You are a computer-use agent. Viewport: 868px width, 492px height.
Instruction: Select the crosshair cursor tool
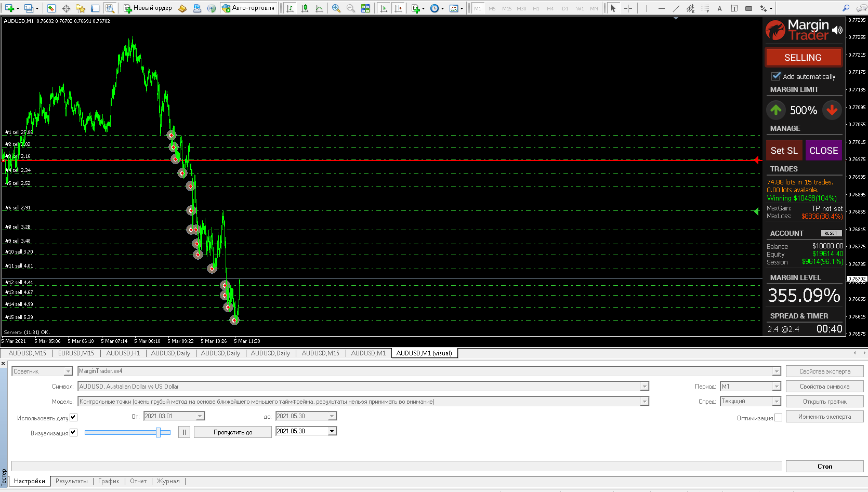pyautogui.click(x=628, y=8)
